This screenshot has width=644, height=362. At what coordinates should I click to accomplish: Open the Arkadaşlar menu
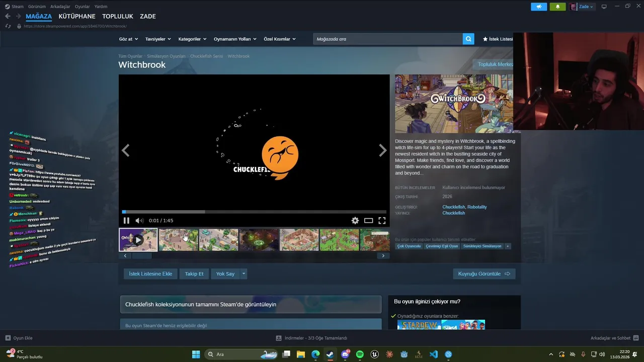[x=60, y=7]
